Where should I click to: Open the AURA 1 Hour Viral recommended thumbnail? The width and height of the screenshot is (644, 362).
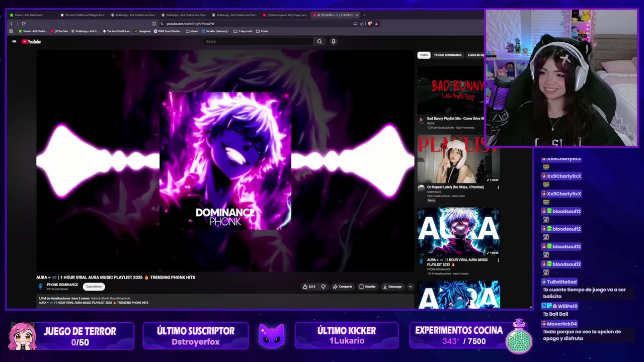(x=458, y=231)
